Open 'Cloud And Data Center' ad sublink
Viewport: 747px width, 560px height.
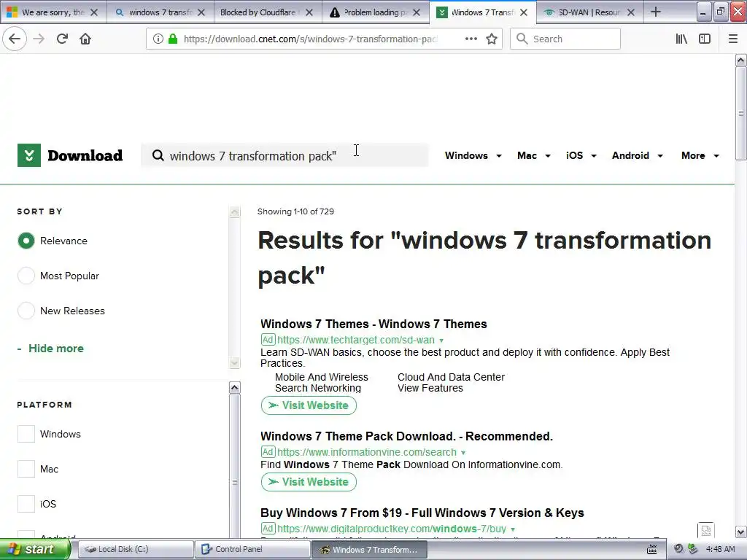pos(451,377)
